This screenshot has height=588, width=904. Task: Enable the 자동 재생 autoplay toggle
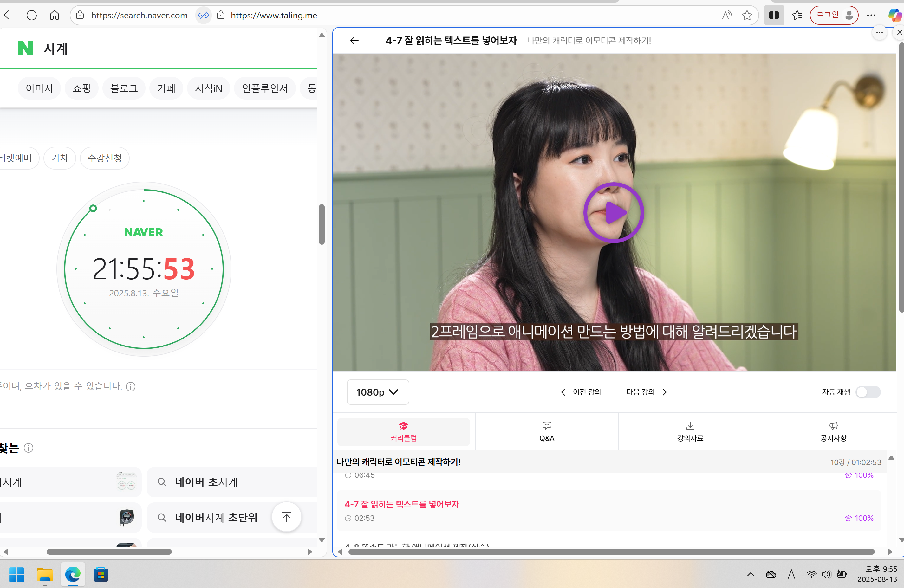point(868,392)
